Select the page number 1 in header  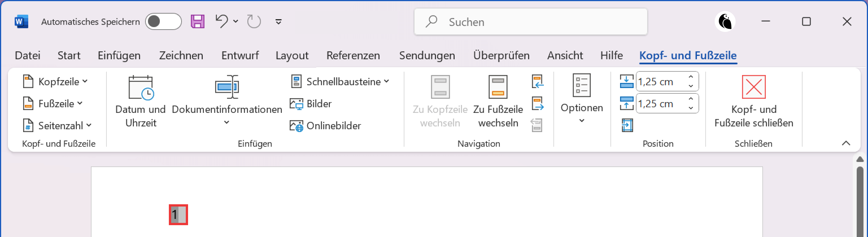coord(175,214)
